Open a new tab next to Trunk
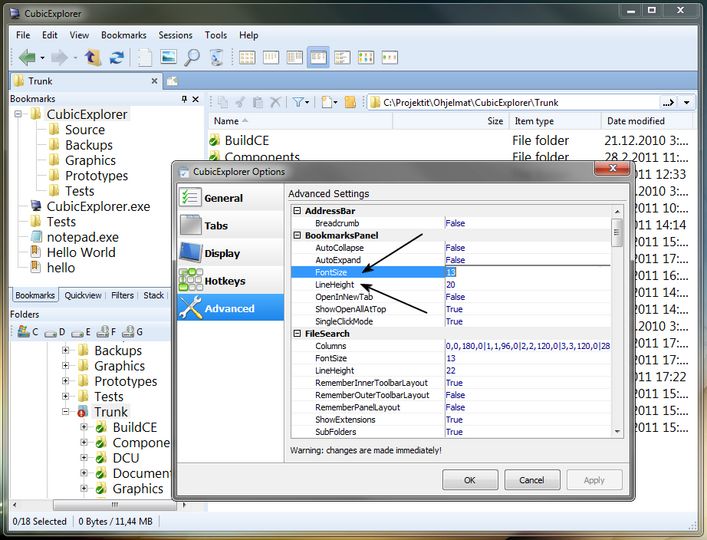 (x=172, y=82)
